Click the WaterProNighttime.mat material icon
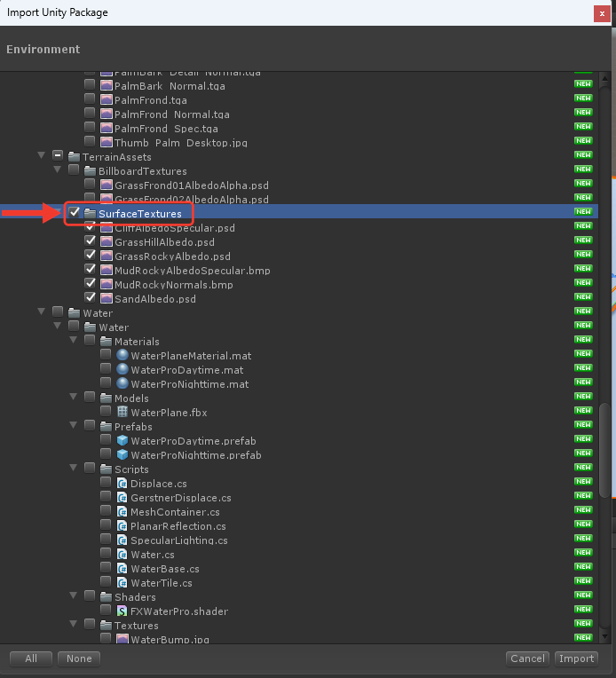616x678 pixels. click(x=122, y=383)
